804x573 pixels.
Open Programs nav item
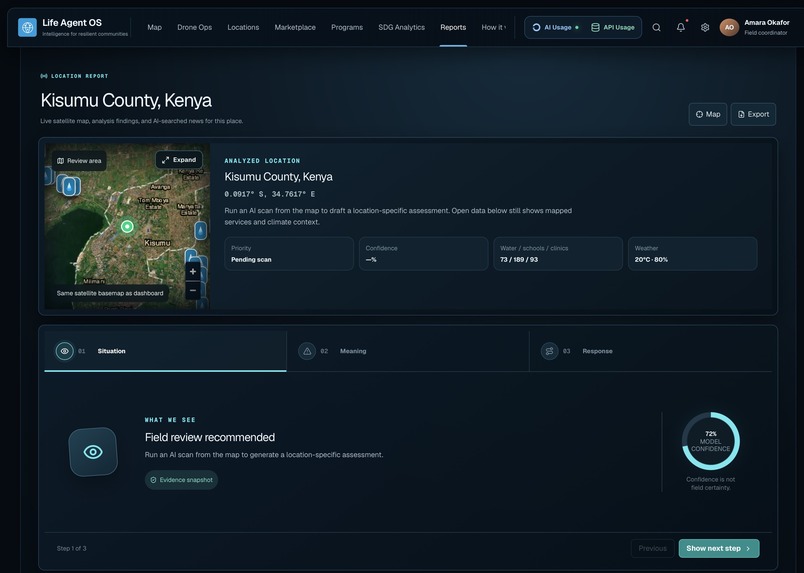coord(347,28)
